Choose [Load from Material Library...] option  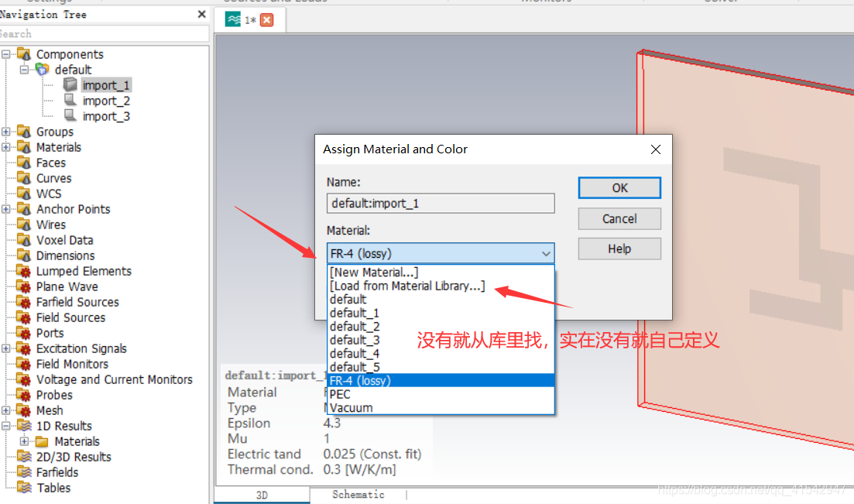click(x=441, y=286)
